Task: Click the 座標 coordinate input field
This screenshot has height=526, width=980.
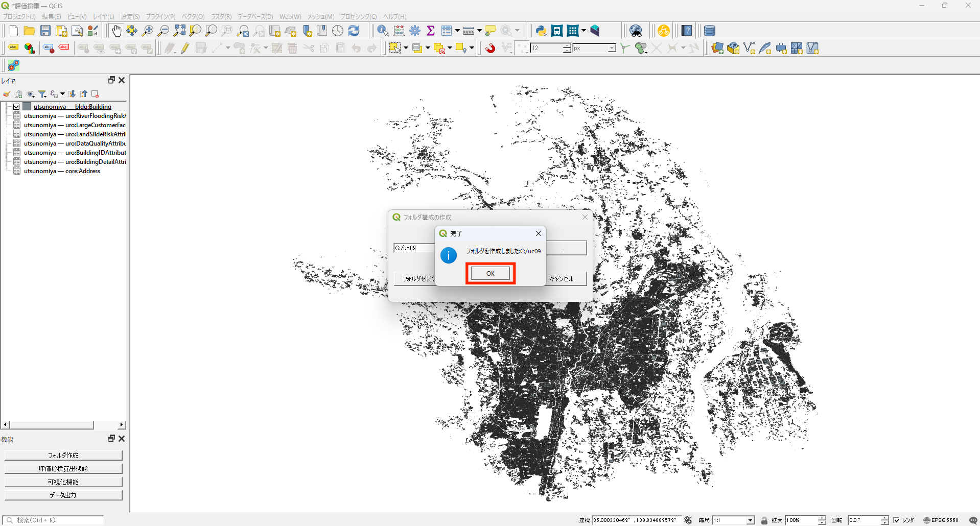Action: tap(636, 520)
